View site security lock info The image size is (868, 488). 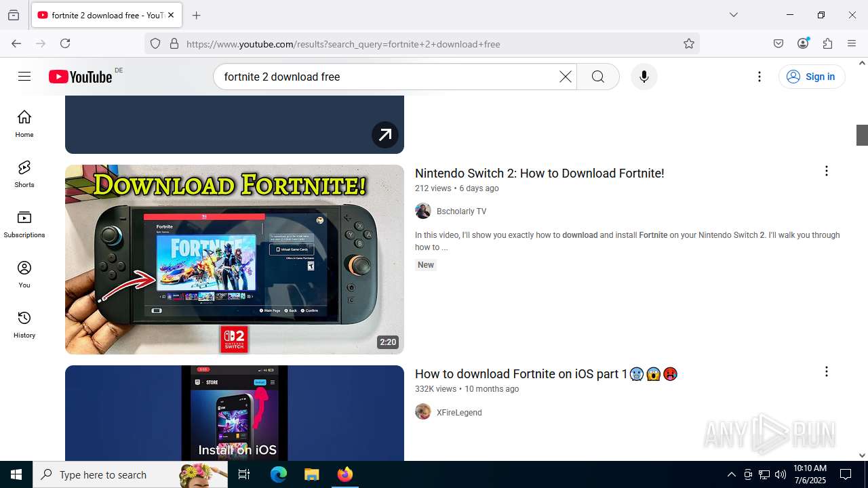click(x=174, y=44)
